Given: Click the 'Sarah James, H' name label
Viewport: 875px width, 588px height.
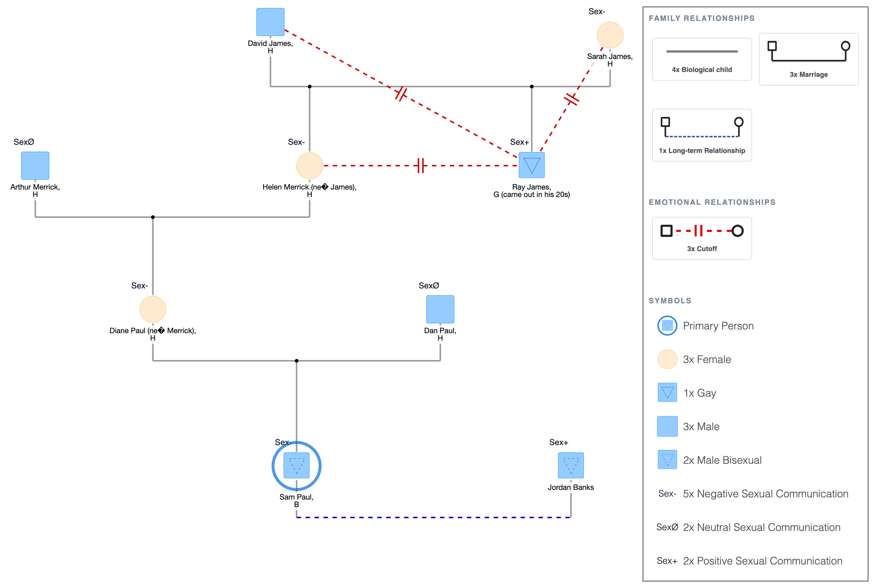Looking at the screenshot, I should tap(610, 60).
